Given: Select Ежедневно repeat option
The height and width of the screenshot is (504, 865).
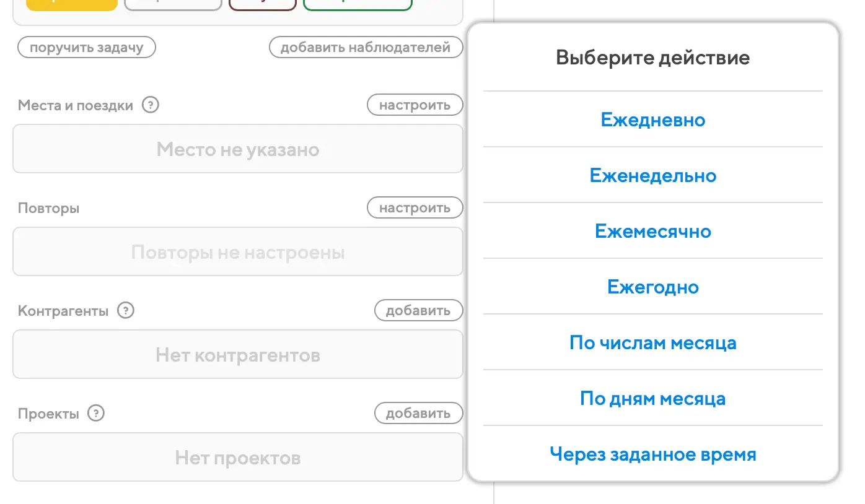Looking at the screenshot, I should (x=652, y=119).
